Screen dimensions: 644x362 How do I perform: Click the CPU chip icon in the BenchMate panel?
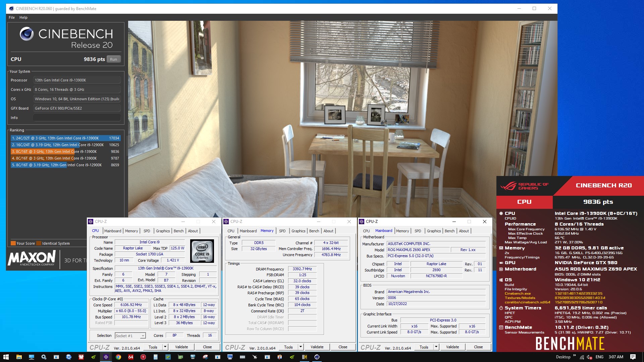(501, 213)
